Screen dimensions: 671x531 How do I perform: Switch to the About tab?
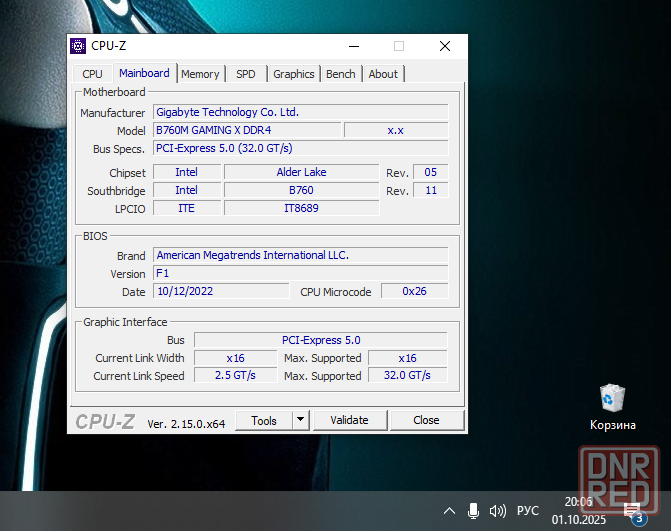pos(383,74)
